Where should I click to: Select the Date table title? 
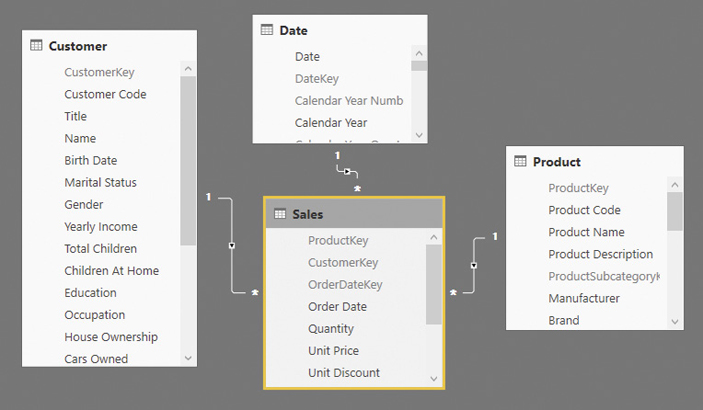coord(294,31)
